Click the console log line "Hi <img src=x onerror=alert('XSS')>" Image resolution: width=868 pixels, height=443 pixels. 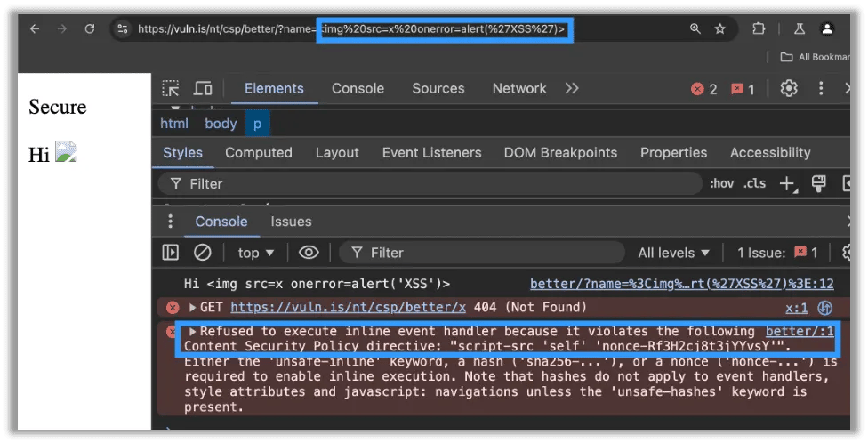(317, 284)
